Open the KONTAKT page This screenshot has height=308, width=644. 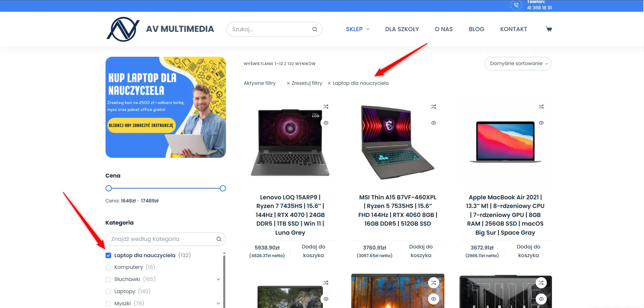pos(514,29)
